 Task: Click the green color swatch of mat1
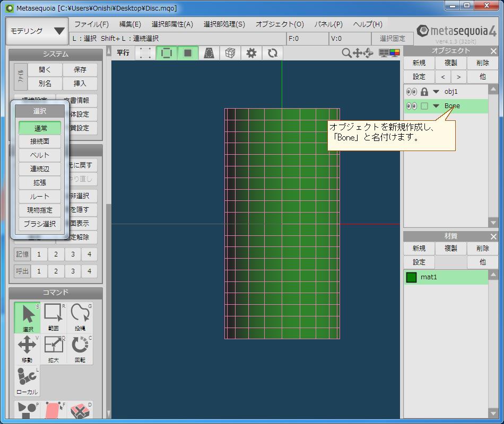[413, 277]
